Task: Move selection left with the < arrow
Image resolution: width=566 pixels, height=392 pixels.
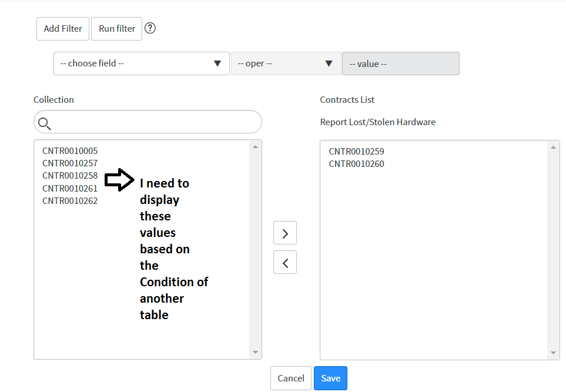Action: [285, 263]
